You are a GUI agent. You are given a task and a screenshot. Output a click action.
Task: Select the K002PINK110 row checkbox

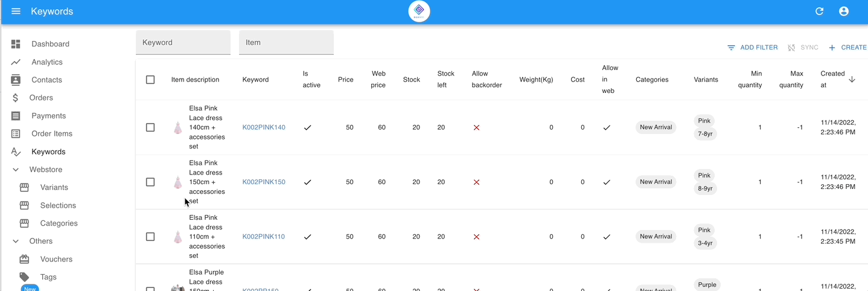[x=150, y=237]
